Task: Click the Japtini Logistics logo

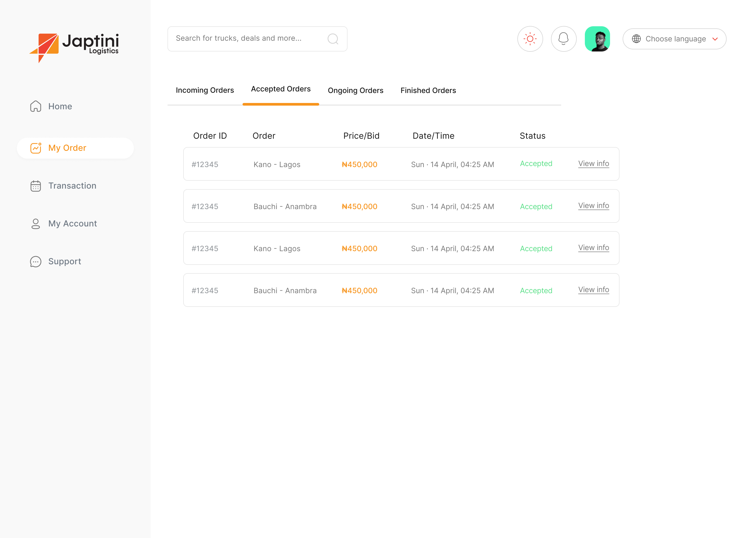Action: pos(74,48)
